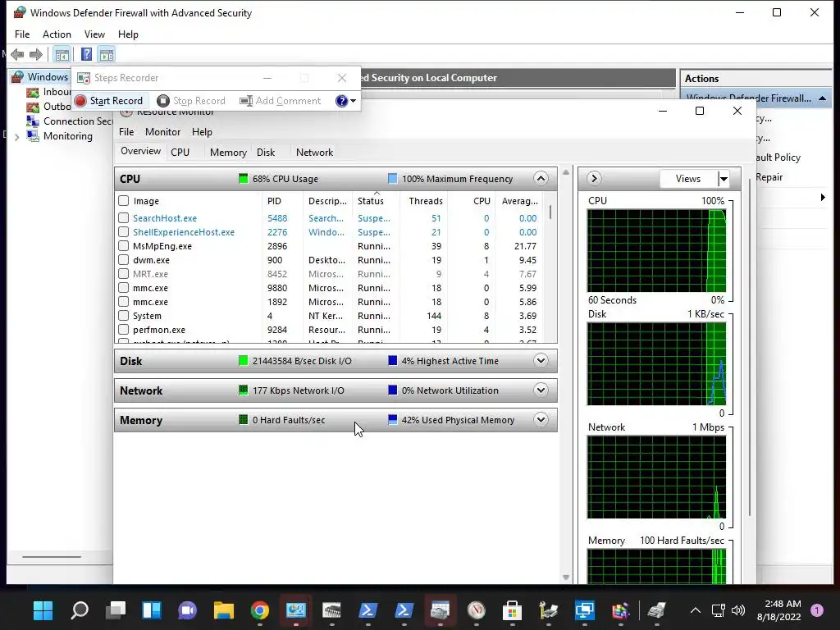Click the Views button

tap(688, 179)
